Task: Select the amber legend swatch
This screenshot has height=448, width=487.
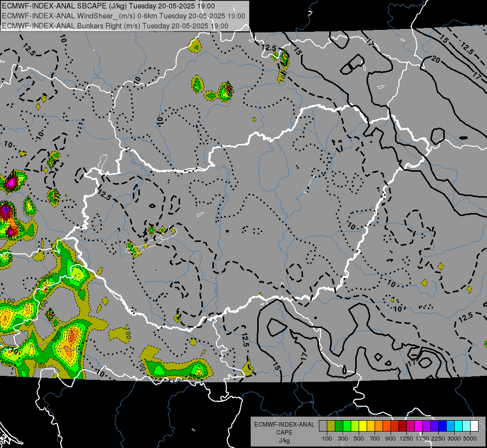Action: pos(371,426)
